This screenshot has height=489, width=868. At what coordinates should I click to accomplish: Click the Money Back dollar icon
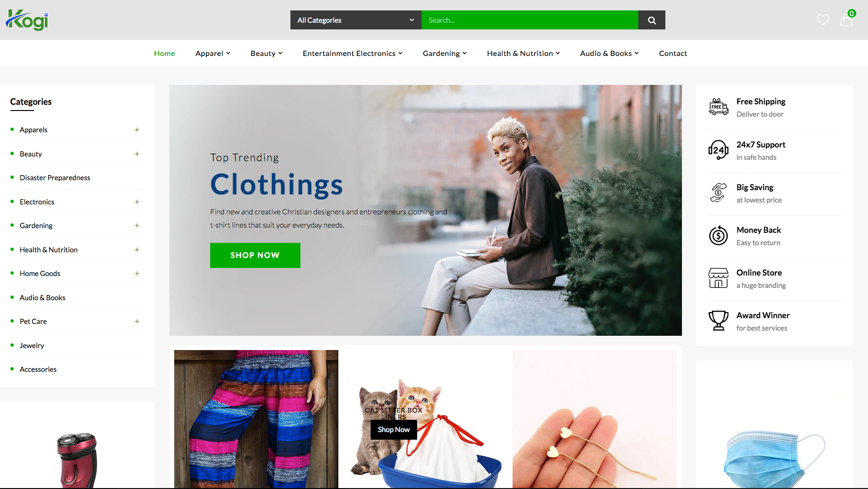coord(719,235)
